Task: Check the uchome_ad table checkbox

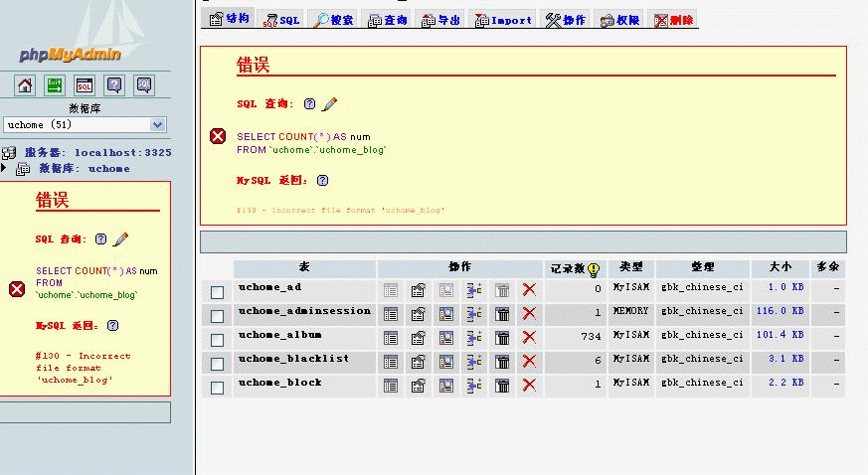Action: [217, 292]
